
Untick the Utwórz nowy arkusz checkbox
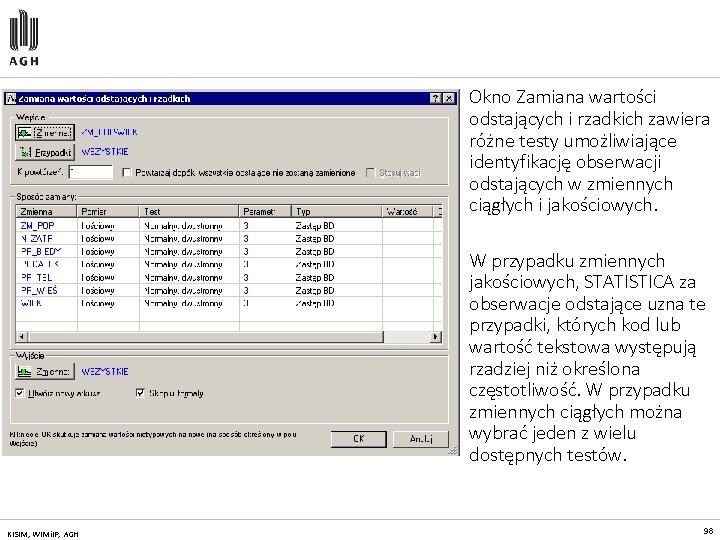[20, 393]
